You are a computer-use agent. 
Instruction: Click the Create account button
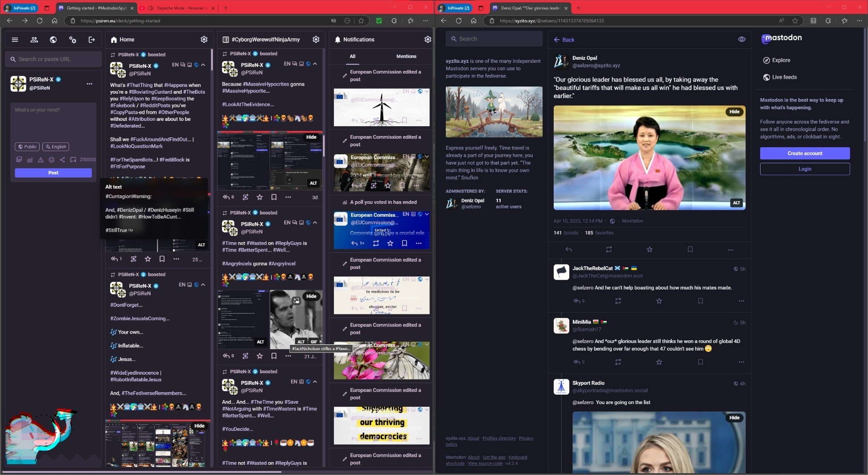[805, 153]
